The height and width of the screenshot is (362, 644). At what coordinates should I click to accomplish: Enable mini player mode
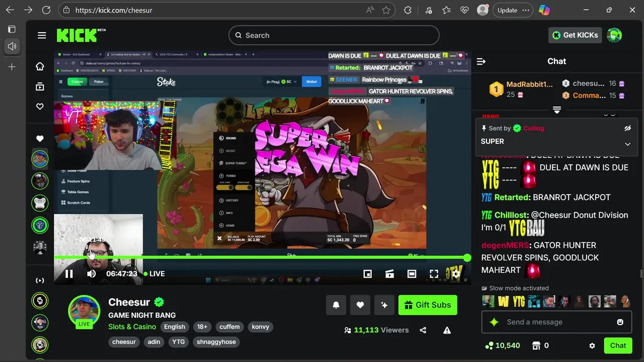click(368, 274)
